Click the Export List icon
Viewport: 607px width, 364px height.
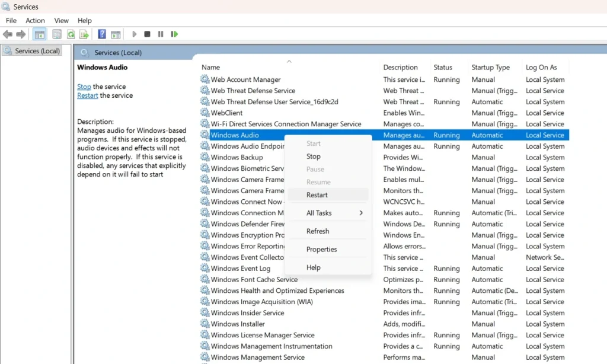coord(84,34)
